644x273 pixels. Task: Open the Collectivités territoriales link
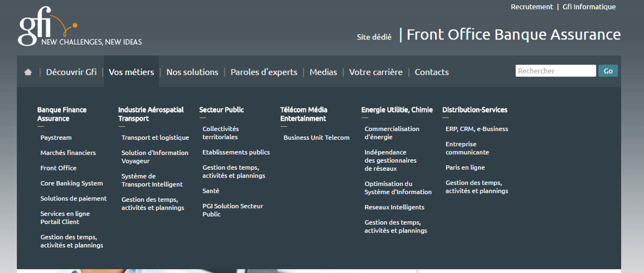coord(221,133)
